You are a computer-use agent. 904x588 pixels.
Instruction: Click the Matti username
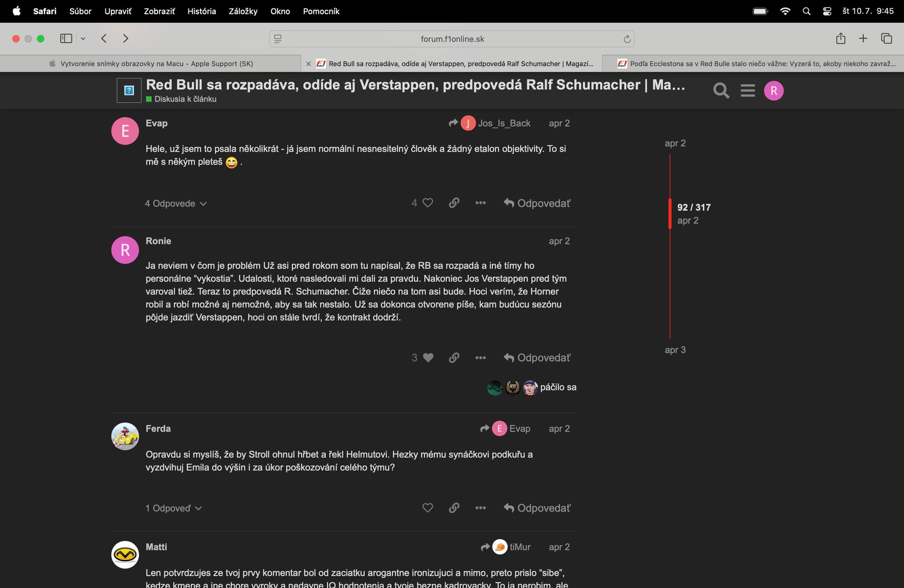click(x=156, y=547)
